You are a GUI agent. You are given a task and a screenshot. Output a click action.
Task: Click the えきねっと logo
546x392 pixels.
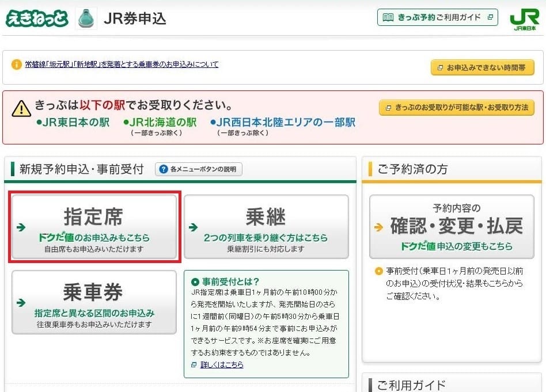37,18
